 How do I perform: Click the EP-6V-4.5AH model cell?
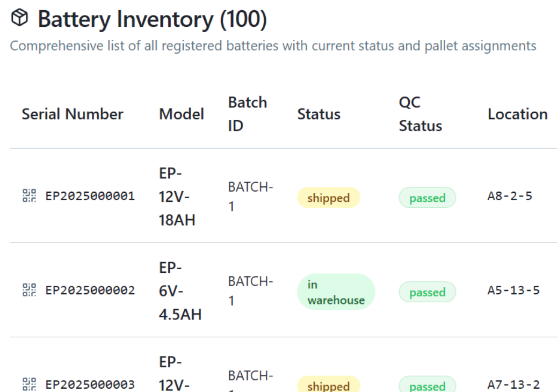coord(180,291)
